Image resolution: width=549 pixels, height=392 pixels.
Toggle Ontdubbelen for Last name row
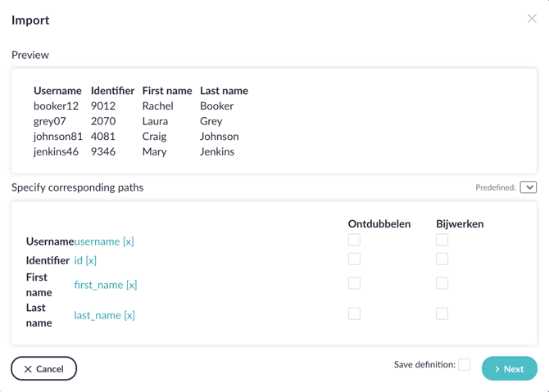click(x=354, y=313)
